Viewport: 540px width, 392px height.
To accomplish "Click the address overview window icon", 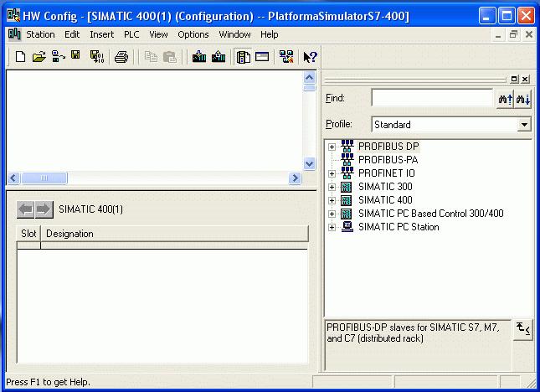I will coord(262,56).
